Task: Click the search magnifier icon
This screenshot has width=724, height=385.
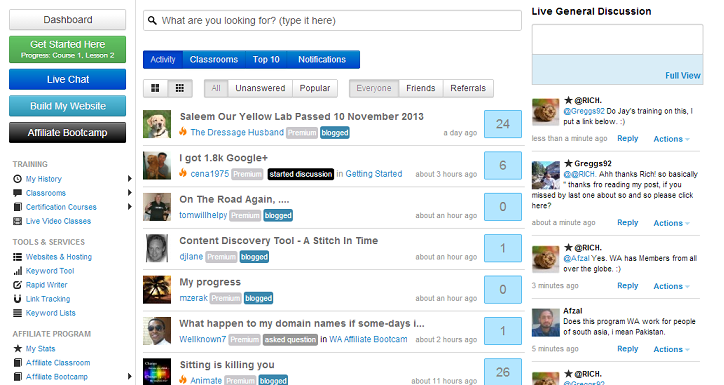Action: 152,20
